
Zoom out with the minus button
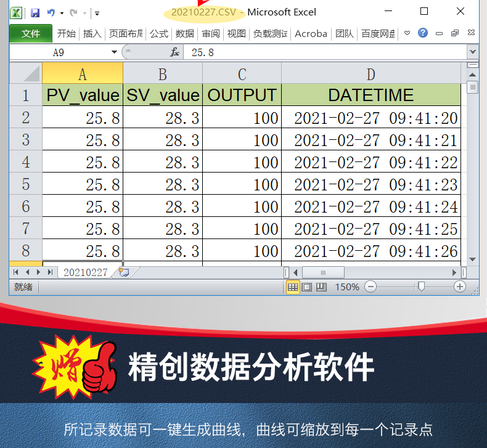click(x=370, y=287)
